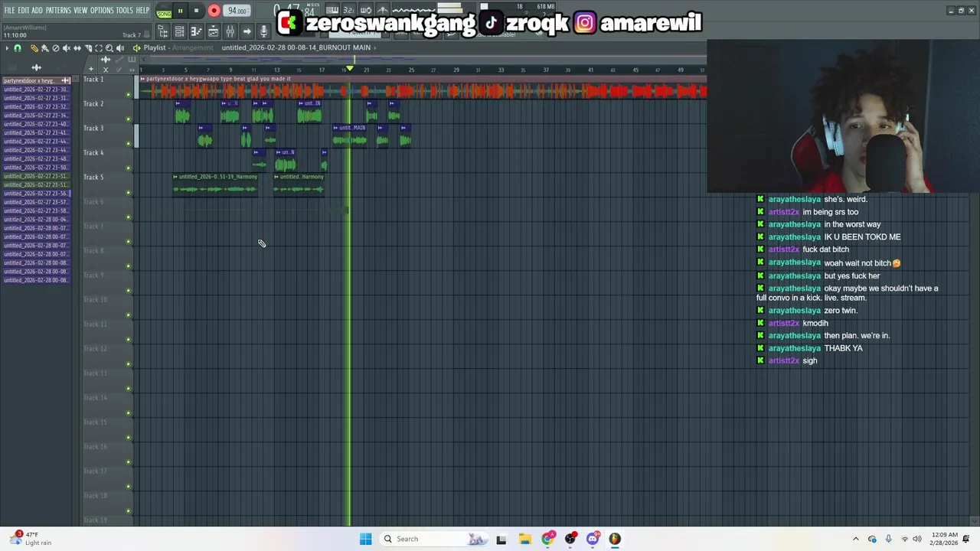
Task: Open the piano roll icon
Action: pyautogui.click(x=196, y=31)
